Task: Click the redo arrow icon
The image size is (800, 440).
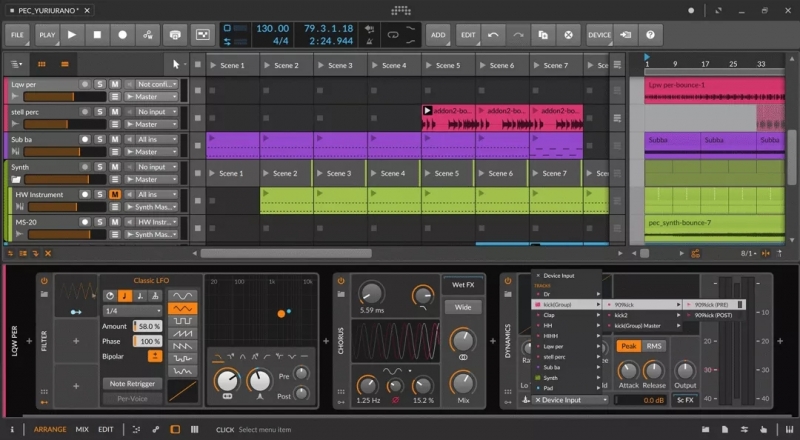Action: (518, 35)
